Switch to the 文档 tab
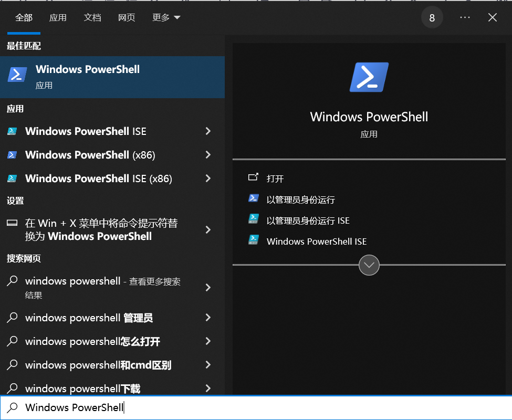This screenshot has width=512, height=420. coord(92,18)
